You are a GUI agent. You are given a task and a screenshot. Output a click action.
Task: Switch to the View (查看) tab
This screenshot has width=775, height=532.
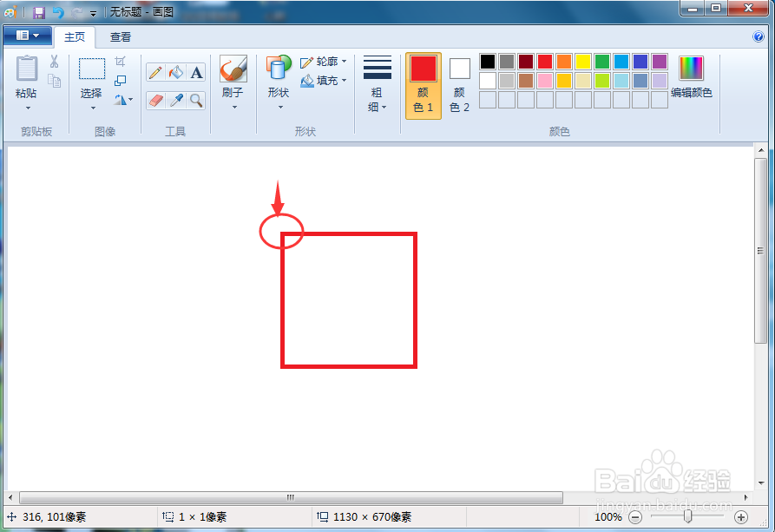click(120, 37)
